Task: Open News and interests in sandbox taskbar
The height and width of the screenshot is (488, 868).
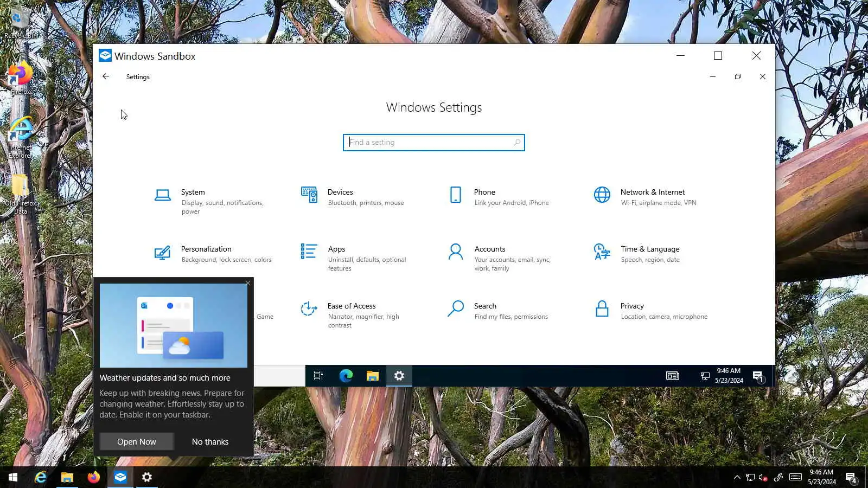Action: [x=673, y=376]
